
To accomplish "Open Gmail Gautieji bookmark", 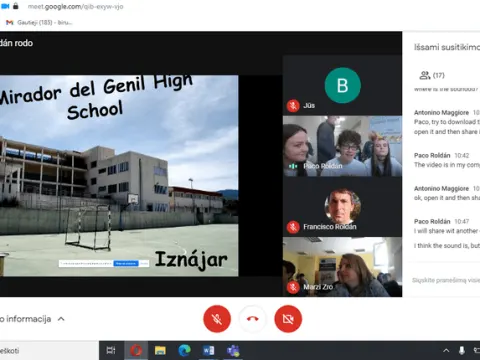I will tap(39, 22).
